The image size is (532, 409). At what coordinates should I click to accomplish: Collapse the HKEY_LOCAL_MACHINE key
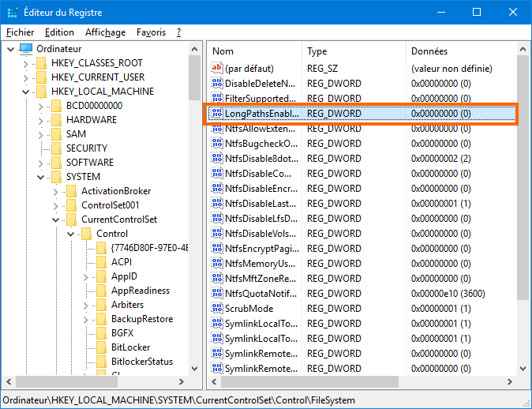tap(25, 92)
